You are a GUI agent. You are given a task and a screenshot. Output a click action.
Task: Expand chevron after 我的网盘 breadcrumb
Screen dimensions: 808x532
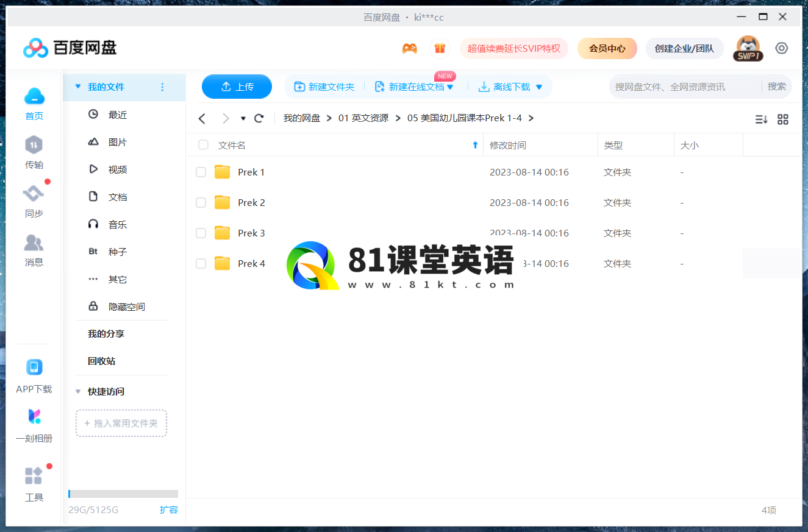click(329, 118)
